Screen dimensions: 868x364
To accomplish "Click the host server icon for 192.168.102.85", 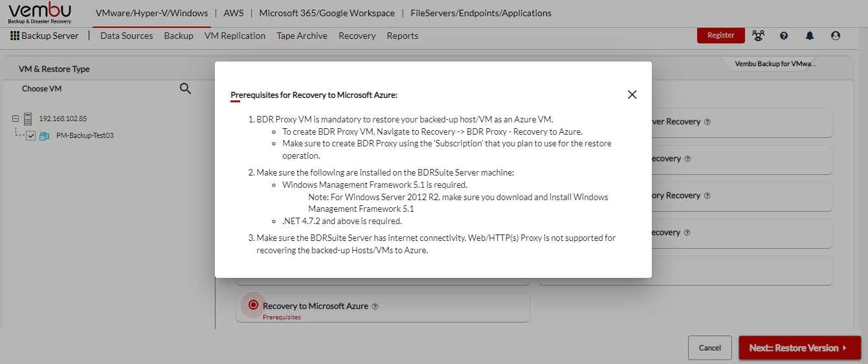I will click(x=28, y=119).
